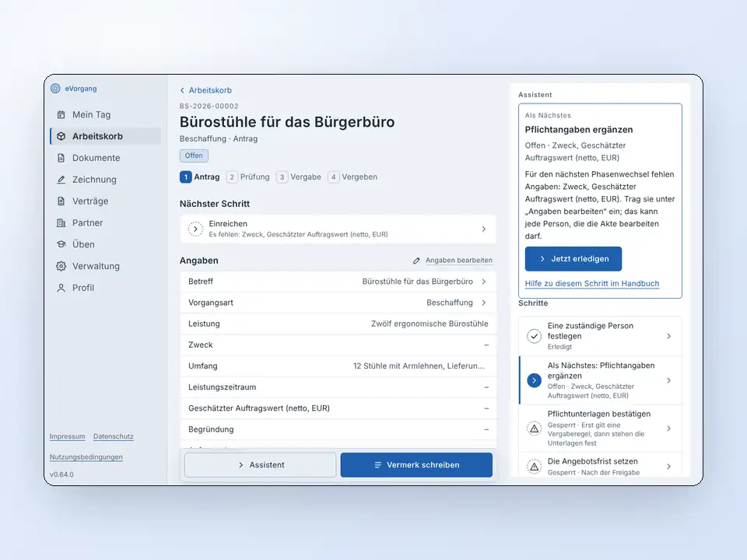Click the heading Pflichtangaben ergänzen

click(x=579, y=130)
